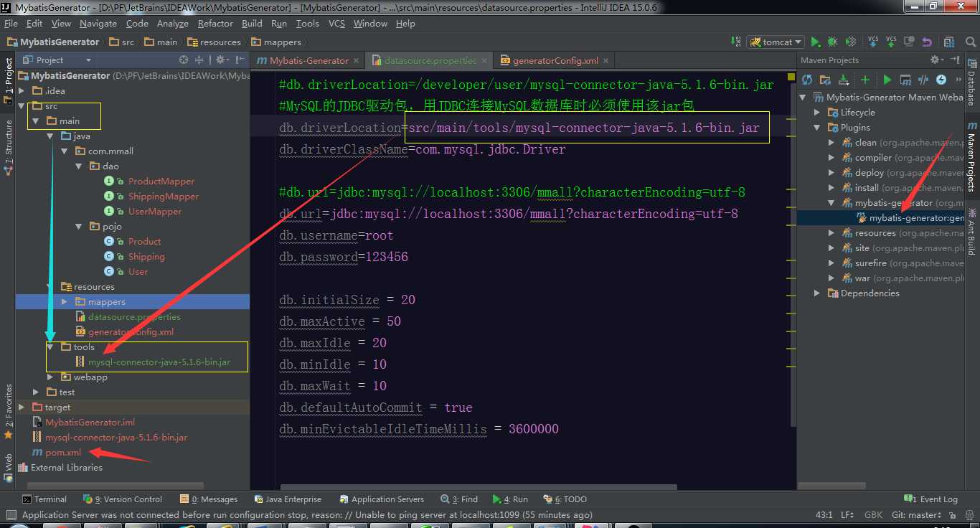Click VCS Update Project icon
Screen dimensions: 980x528
(x=873, y=42)
